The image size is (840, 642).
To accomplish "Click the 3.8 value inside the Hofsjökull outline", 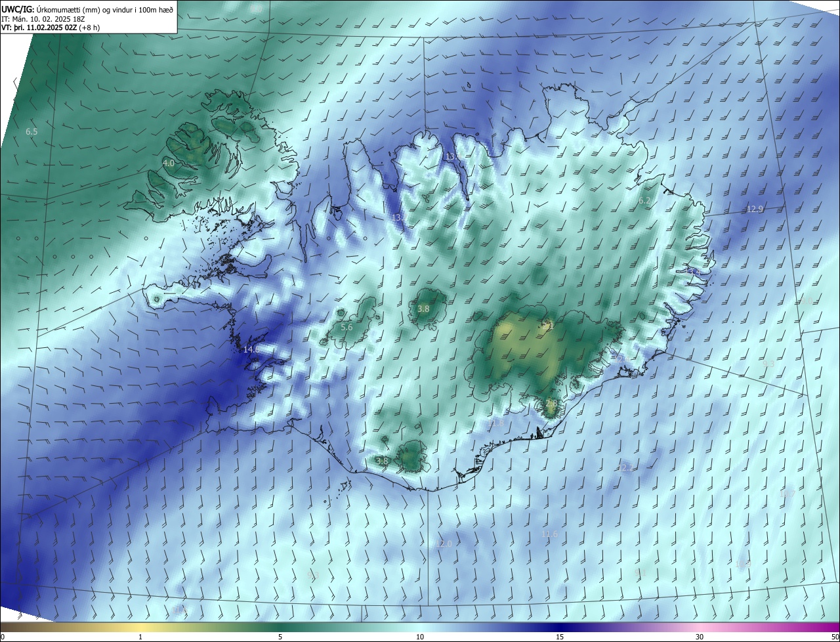I will click(423, 309).
